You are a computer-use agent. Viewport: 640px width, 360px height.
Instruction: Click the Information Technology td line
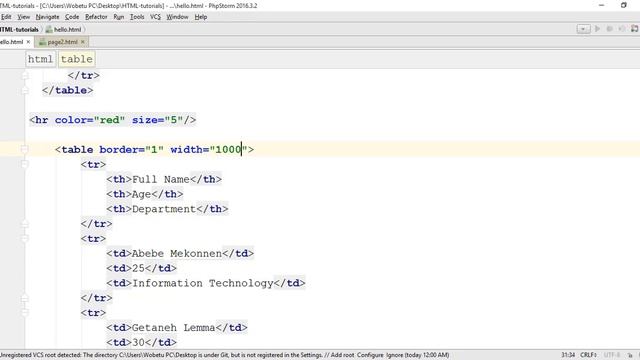[x=206, y=283]
